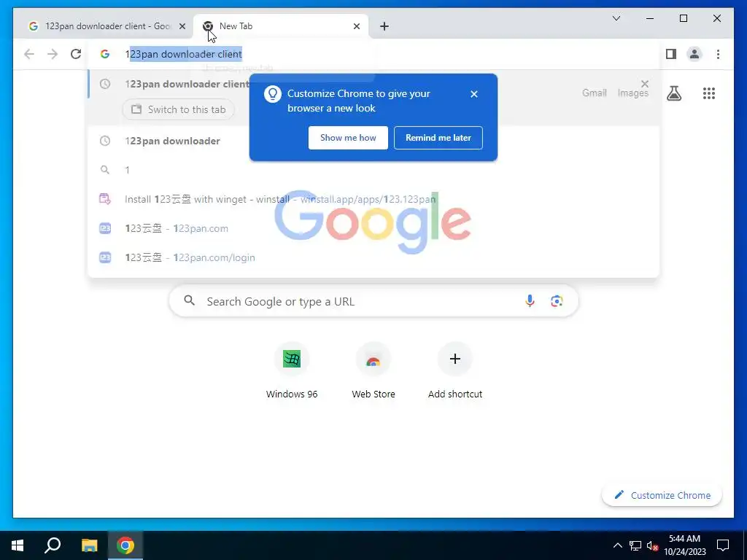Open taskbar search magnifier

53,545
